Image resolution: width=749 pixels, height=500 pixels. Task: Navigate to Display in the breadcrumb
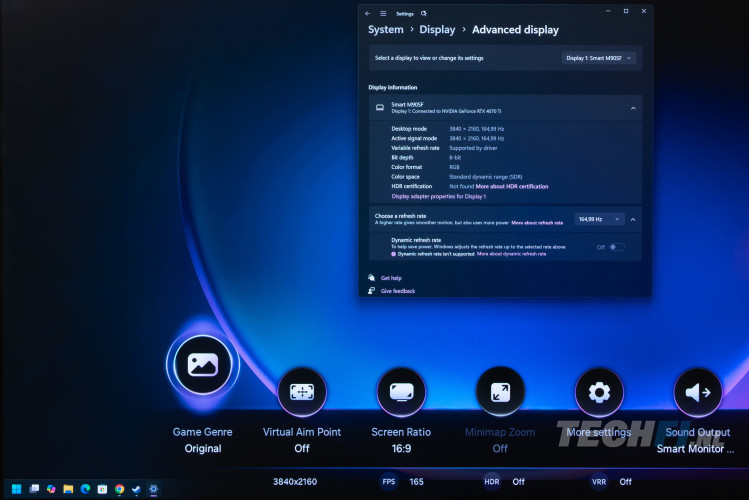tap(437, 30)
